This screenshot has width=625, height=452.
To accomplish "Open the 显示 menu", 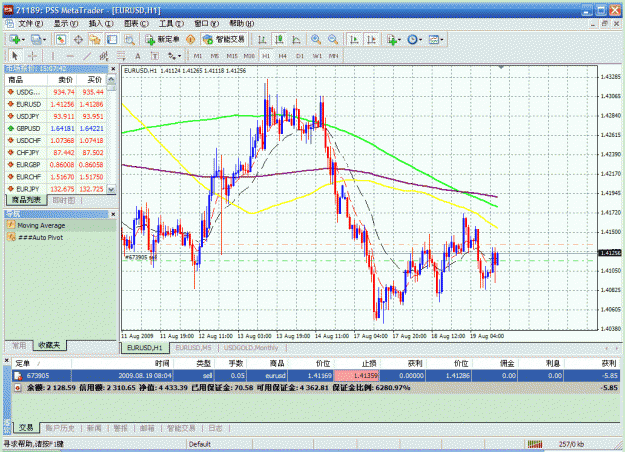I will 66,24.
